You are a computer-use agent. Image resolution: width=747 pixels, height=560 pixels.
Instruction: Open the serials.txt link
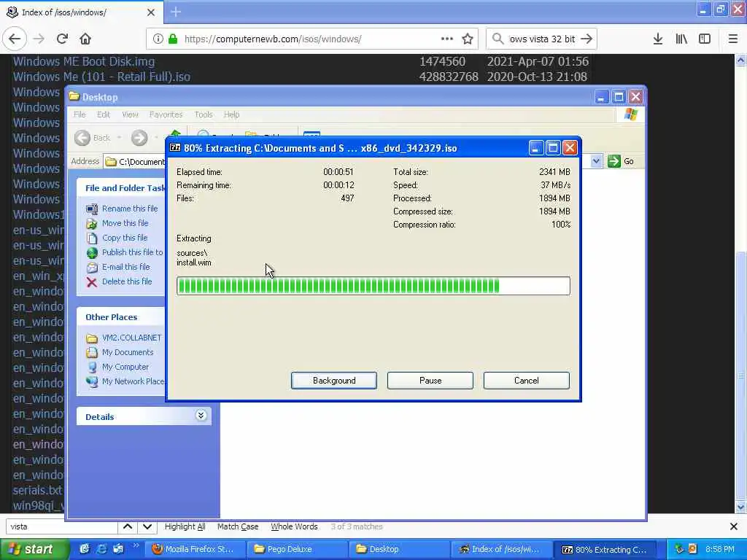tap(38, 490)
